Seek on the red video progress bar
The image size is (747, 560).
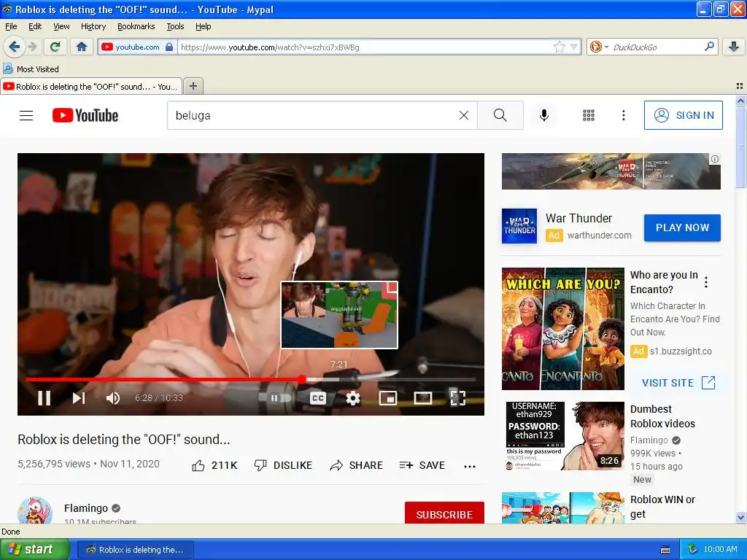tap(251, 379)
